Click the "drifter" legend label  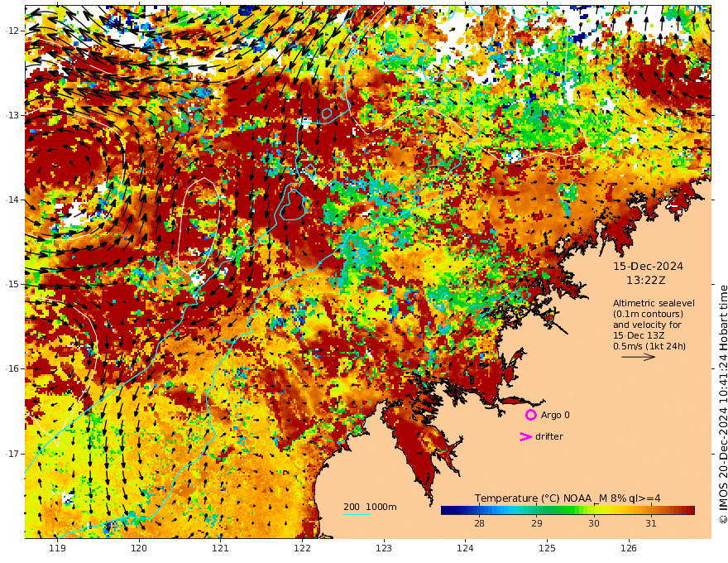tap(548, 436)
